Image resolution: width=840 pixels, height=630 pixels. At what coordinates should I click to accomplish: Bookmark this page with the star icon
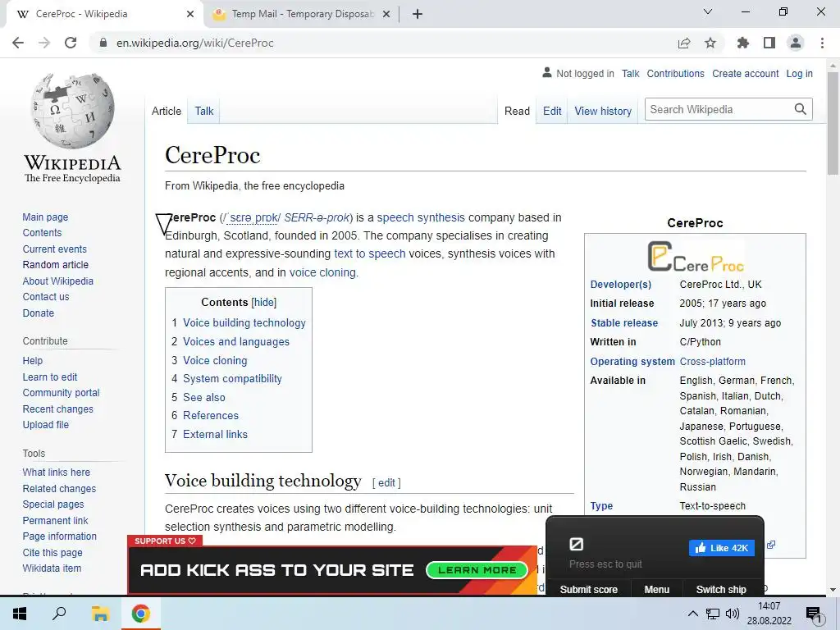tap(710, 43)
